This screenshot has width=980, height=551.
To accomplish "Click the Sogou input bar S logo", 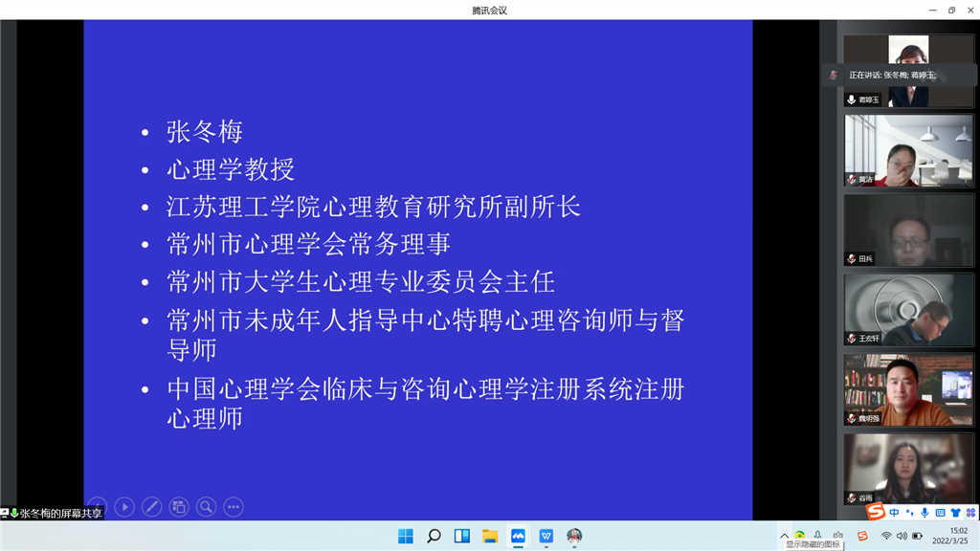I will [x=876, y=512].
